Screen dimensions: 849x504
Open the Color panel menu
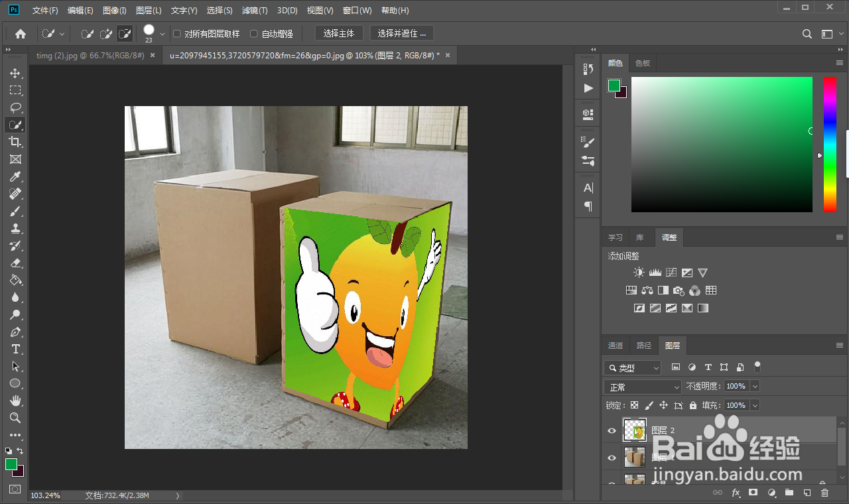pos(840,63)
